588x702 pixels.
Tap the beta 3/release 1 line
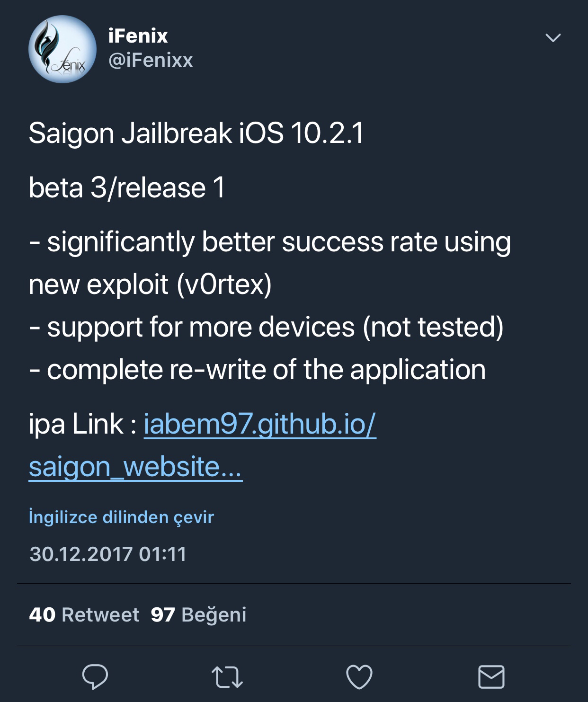(127, 188)
